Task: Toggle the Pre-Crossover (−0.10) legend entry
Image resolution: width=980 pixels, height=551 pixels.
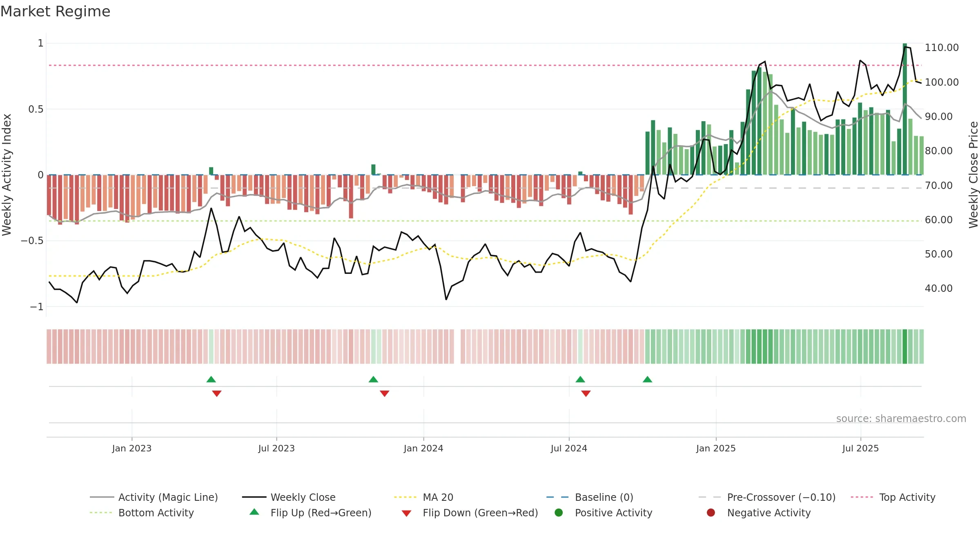Action: click(x=767, y=497)
